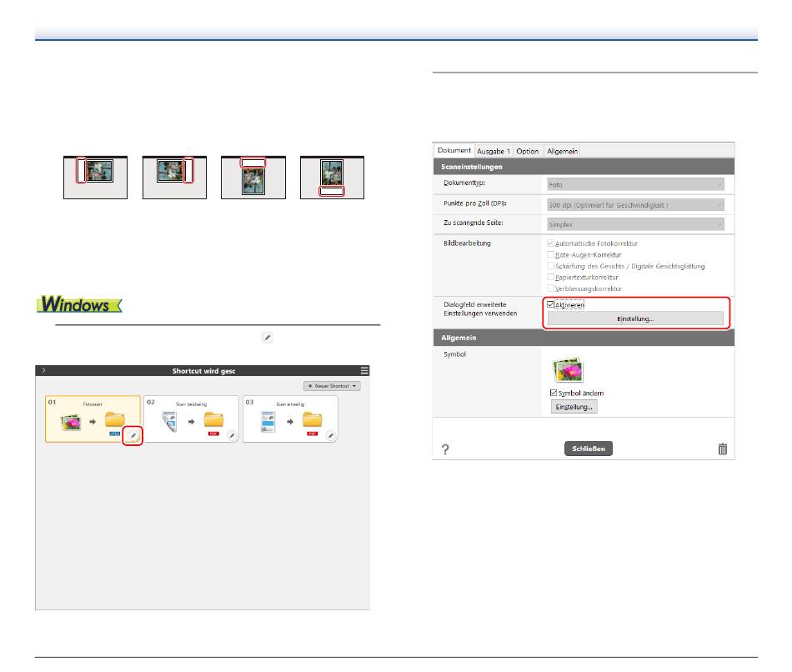
Task: Click the Einstellung... button under Symbol ändern
Action: click(x=574, y=407)
